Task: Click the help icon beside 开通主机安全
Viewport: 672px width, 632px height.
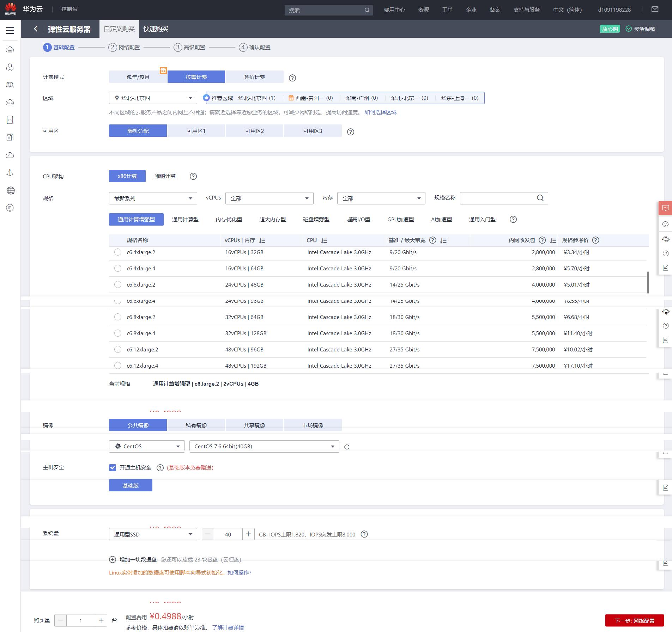Action: coord(160,468)
